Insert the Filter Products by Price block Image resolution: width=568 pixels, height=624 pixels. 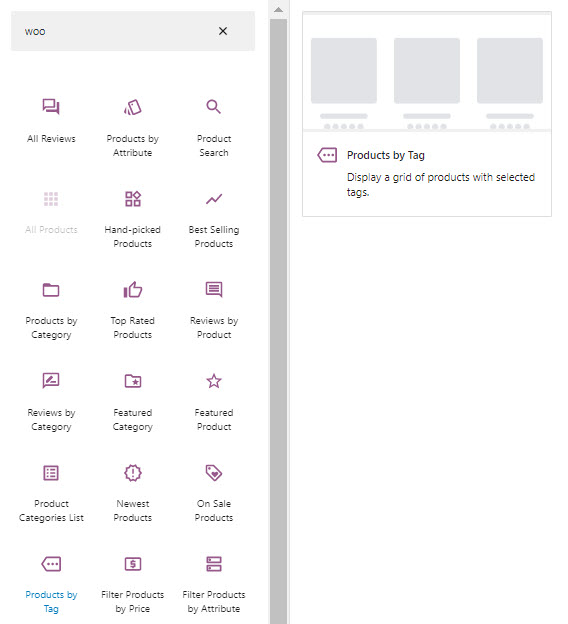click(x=133, y=584)
